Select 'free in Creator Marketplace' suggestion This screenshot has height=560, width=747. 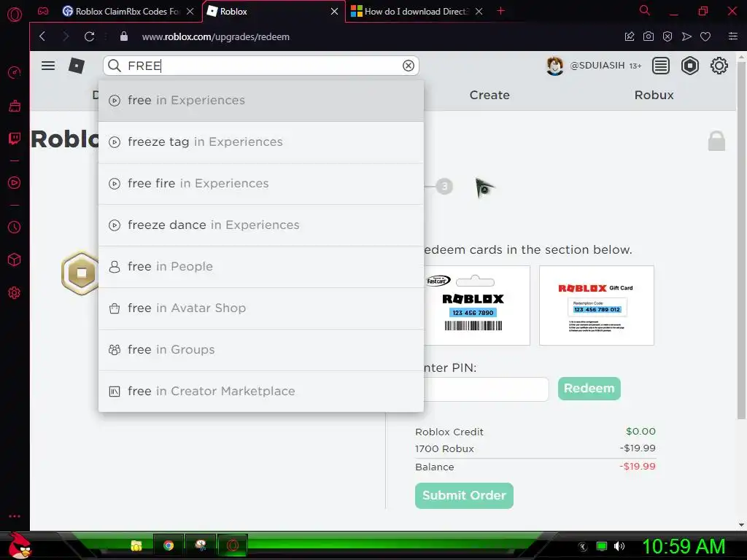coord(261,391)
